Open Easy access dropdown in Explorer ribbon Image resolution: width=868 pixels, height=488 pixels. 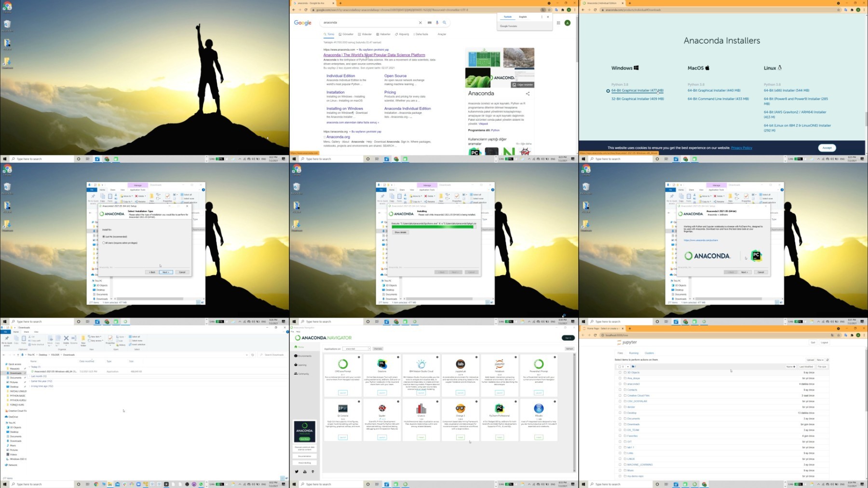pyautogui.click(x=95, y=341)
